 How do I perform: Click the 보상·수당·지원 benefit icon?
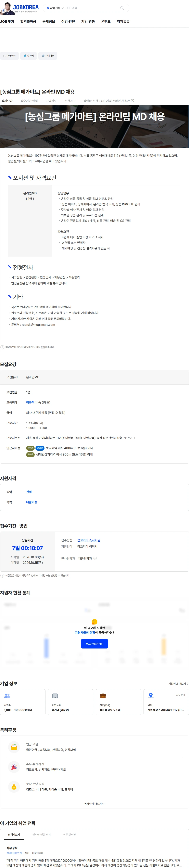point(14,787)
